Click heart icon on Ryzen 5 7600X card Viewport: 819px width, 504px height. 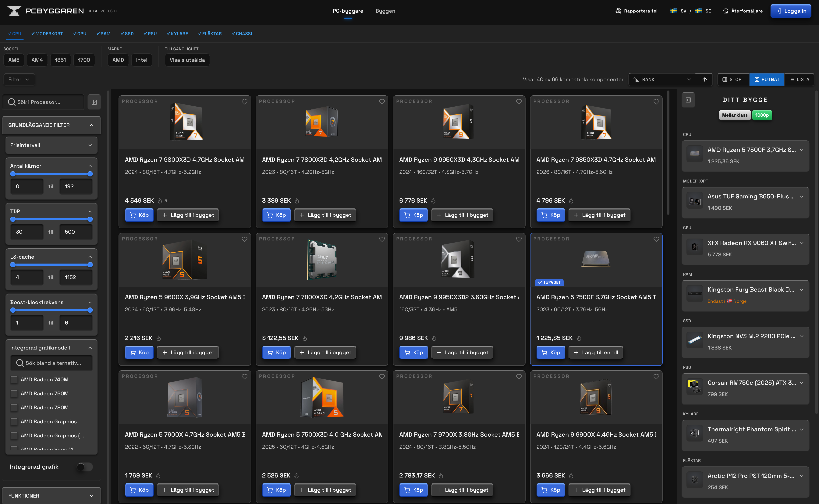point(245,377)
